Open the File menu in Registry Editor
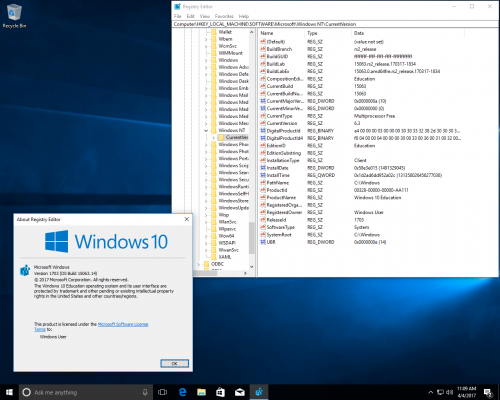 pyautogui.click(x=177, y=16)
